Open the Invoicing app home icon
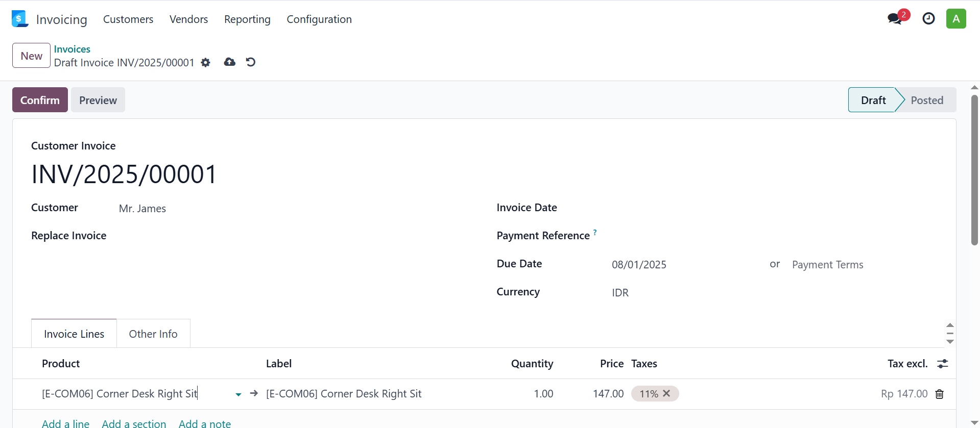 pos(20,19)
